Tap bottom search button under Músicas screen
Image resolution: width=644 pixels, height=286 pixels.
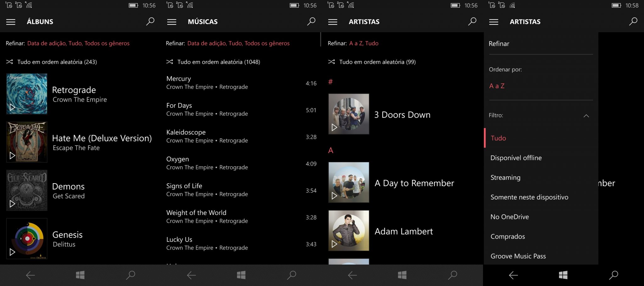pyautogui.click(x=291, y=275)
